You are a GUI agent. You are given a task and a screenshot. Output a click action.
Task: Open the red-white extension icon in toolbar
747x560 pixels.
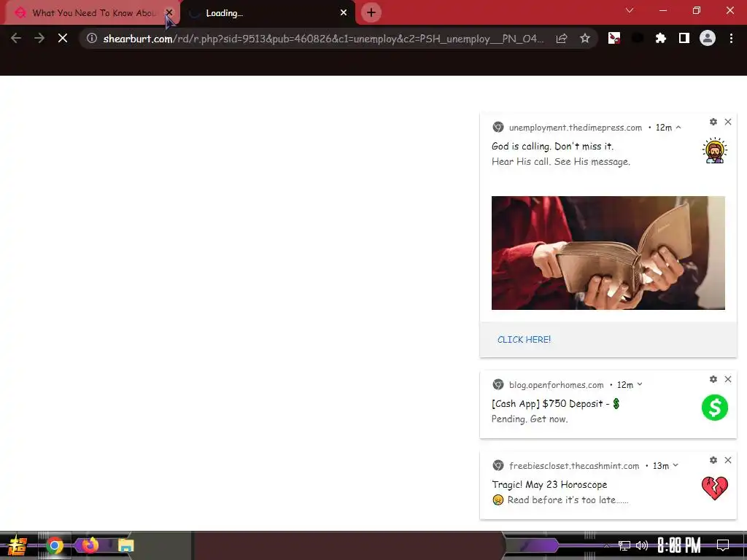click(x=614, y=38)
